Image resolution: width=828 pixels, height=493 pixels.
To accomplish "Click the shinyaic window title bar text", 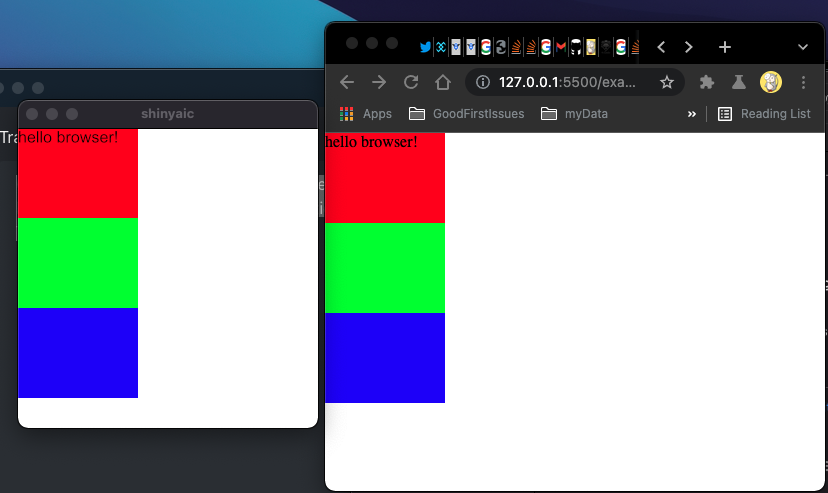I will tap(167, 113).
